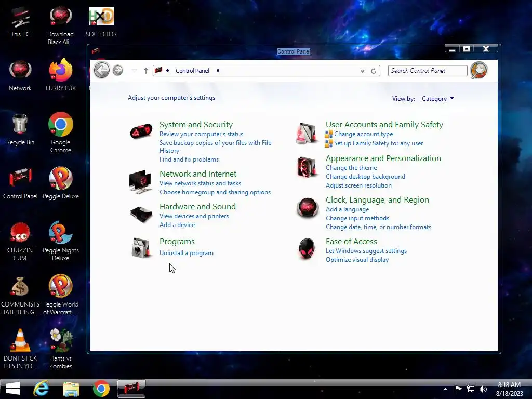532x399 pixels.
Task: Open the View by Category dropdown
Action: pos(437,99)
